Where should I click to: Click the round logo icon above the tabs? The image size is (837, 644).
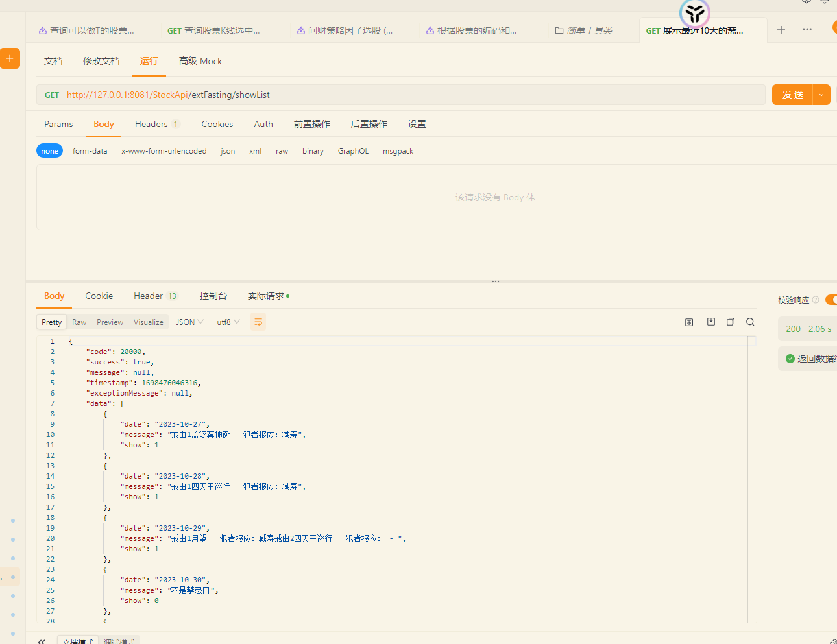pyautogui.click(x=695, y=13)
